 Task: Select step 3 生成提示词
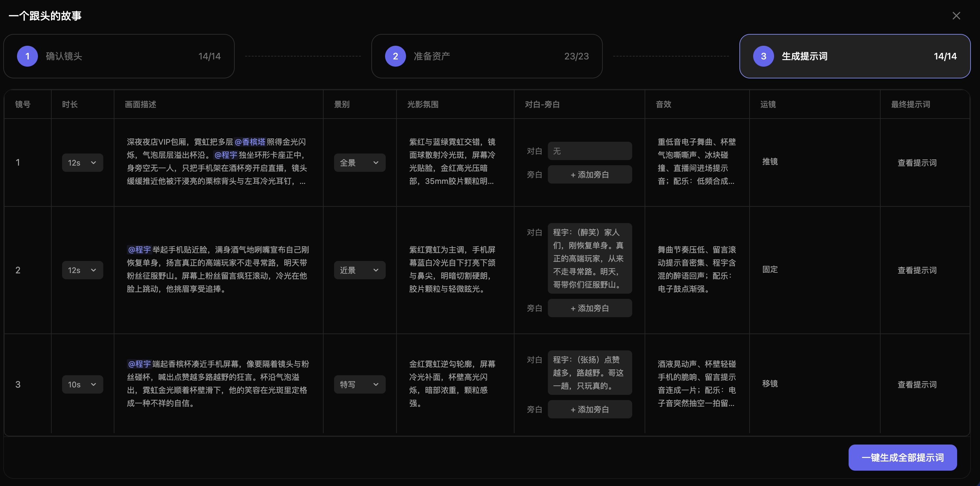click(854, 56)
